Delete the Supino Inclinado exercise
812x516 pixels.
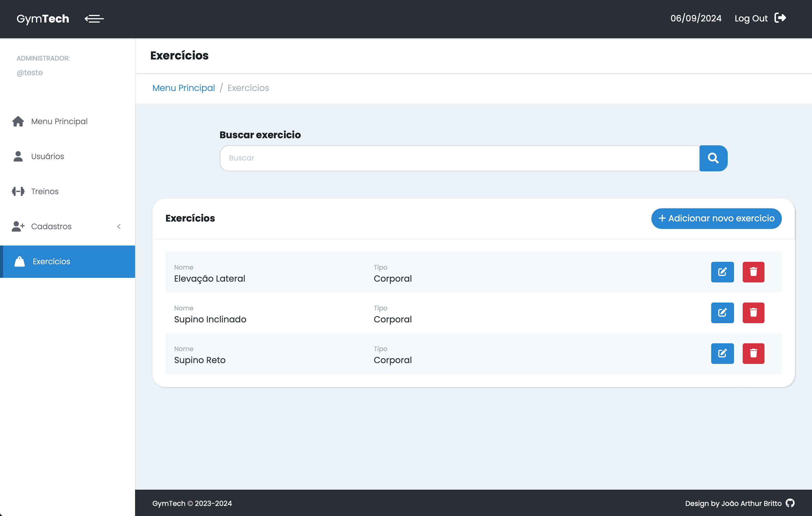tap(753, 312)
